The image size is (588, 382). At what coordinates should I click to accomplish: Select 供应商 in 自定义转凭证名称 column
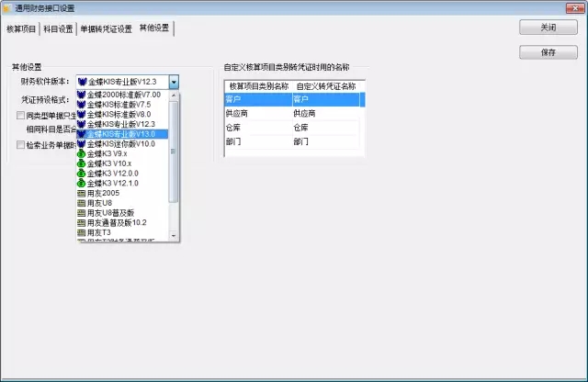click(326, 114)
